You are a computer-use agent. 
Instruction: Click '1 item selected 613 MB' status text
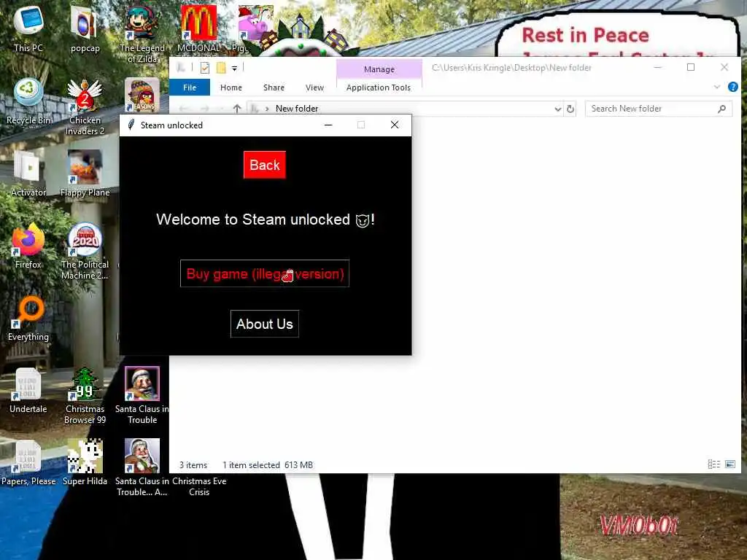coord(268,464)
